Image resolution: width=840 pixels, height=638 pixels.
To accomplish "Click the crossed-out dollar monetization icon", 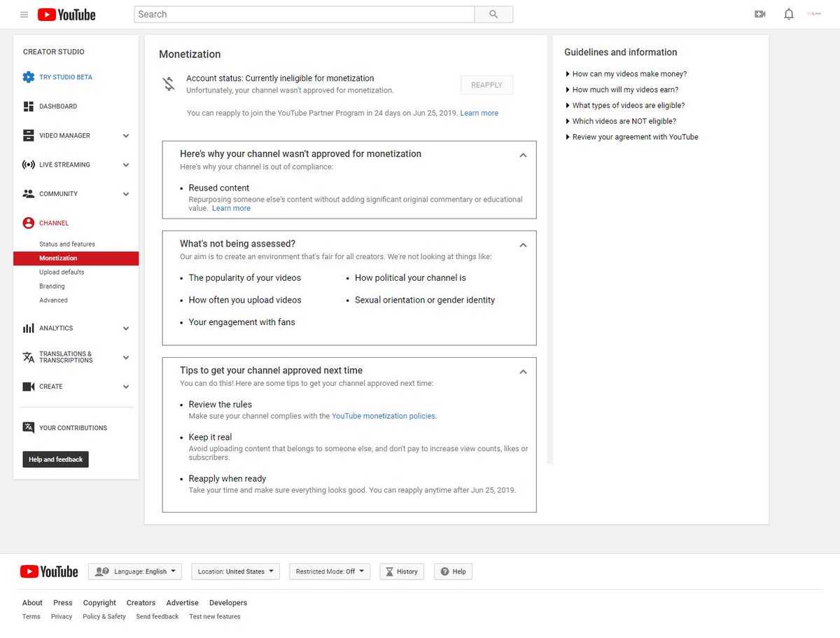I will 169,84.
